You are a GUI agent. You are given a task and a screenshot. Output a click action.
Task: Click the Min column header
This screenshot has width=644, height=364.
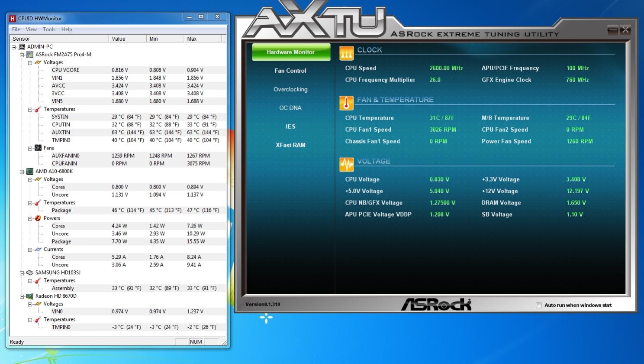point(165,39)
